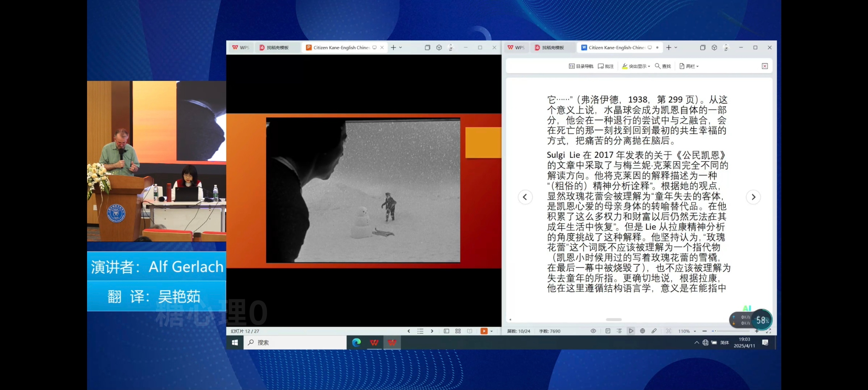
Task: Click 屏数: 10/24 status text
Action: [518, 331]
